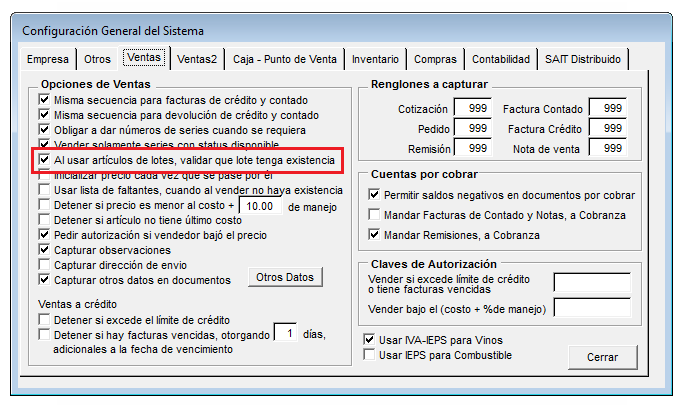Open the Ventas2 tab
Screen dimensions: 690x412
[x=197, y=59]
